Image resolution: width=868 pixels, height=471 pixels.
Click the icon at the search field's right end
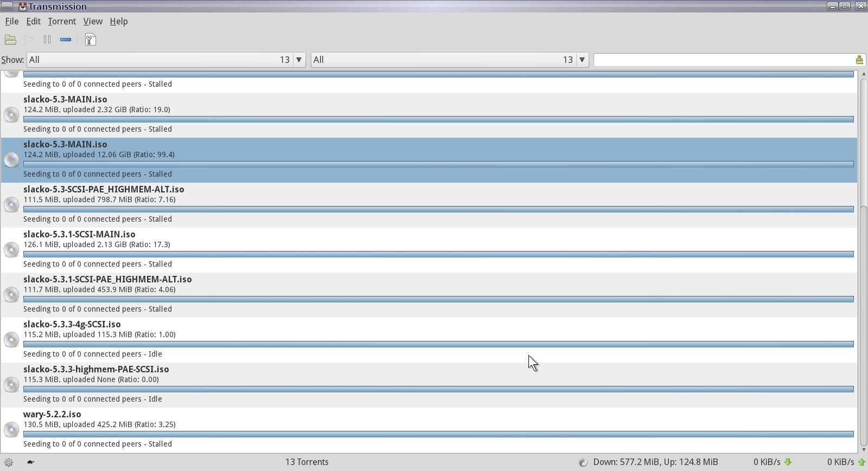coord(859,60)
